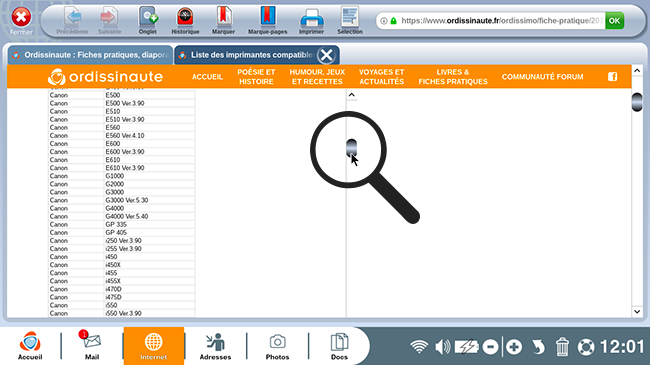The width and height of the screenshot is (650, 365).
Task: Activate the Sélection tool
Action: [350, 20]
